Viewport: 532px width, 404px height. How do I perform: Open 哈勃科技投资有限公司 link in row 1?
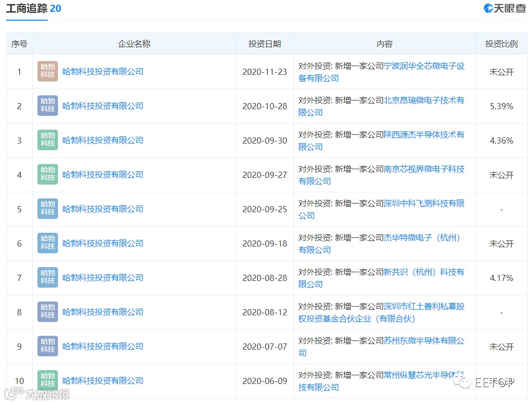click(103, 72)
